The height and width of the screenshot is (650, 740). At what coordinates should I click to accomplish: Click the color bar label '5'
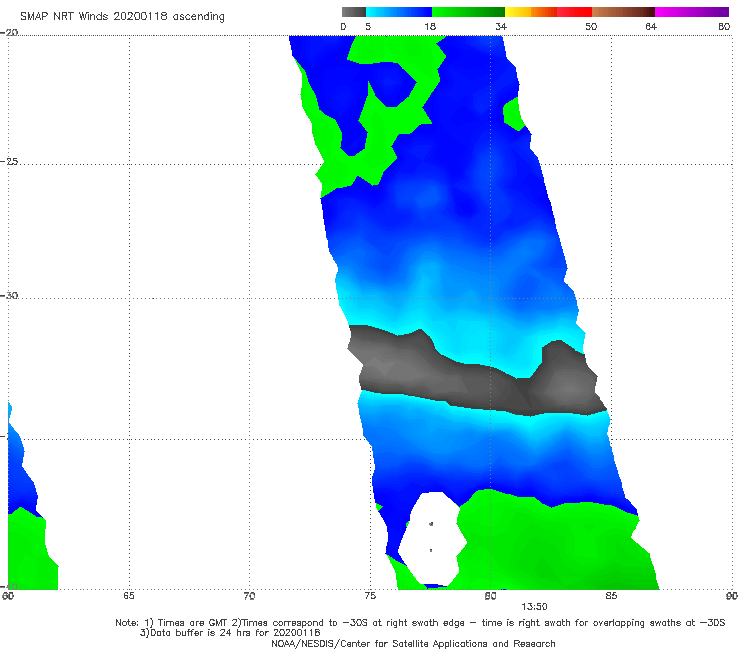[x=368, y=27]
